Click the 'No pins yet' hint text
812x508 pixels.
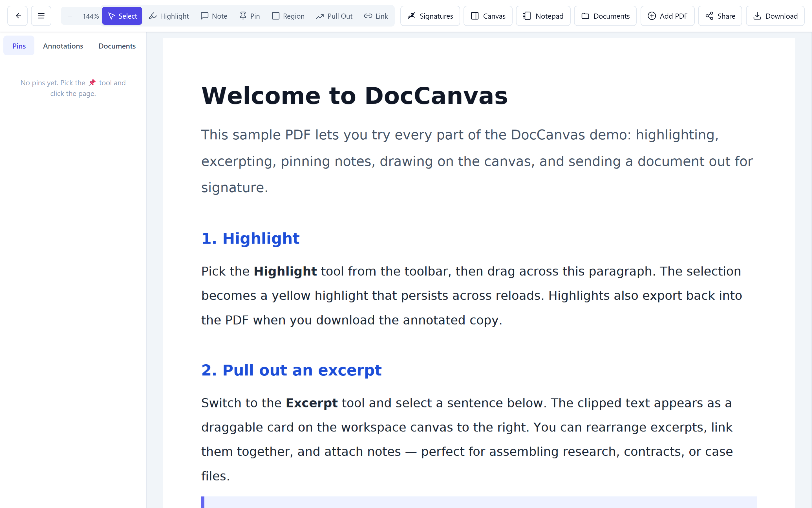tap(73, 88)
